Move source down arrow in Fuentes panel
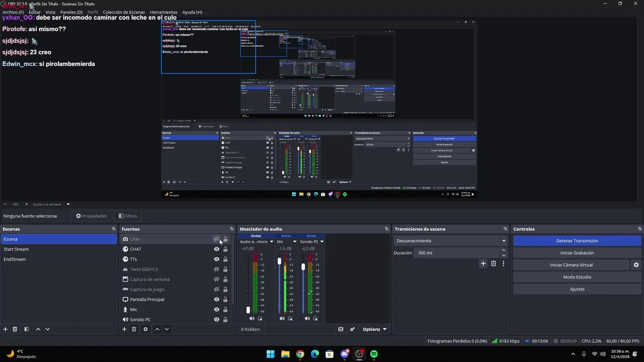Screen dimensions: 644x362 (167, 329)
